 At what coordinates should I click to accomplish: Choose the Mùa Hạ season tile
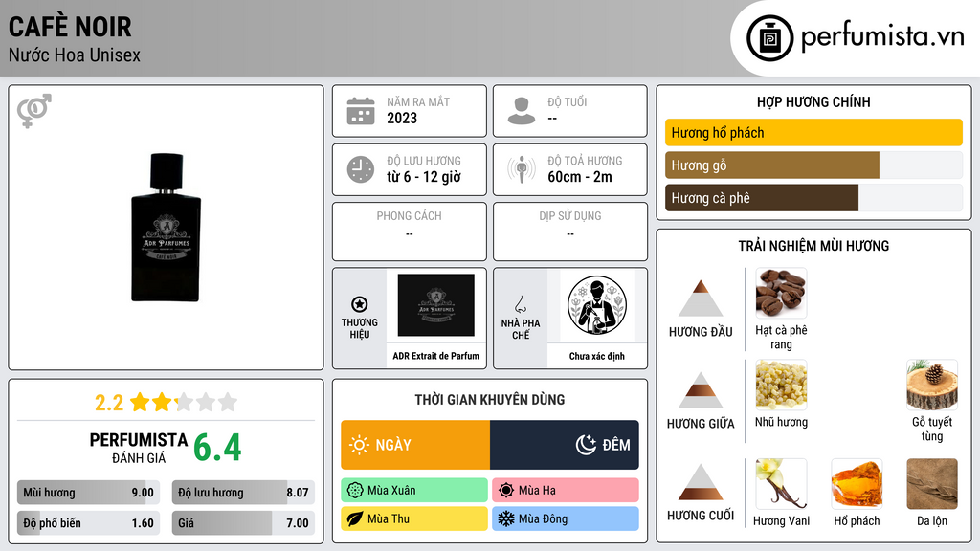566,491
